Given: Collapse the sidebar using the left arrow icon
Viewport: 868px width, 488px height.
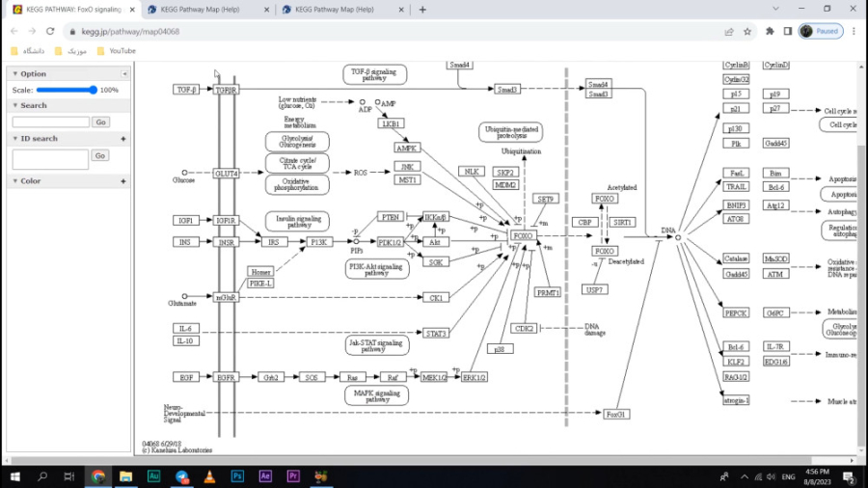Looking at the screenshot, I should click(124, 74).
